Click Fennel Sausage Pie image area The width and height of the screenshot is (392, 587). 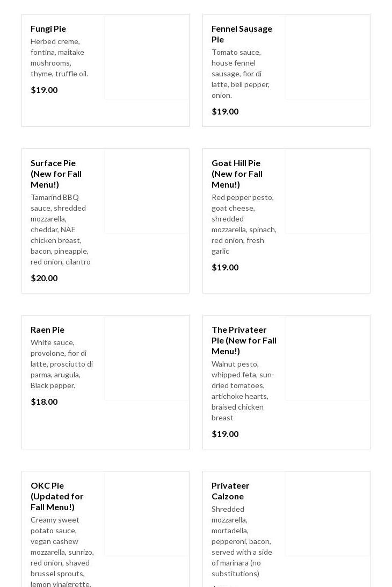327,57
